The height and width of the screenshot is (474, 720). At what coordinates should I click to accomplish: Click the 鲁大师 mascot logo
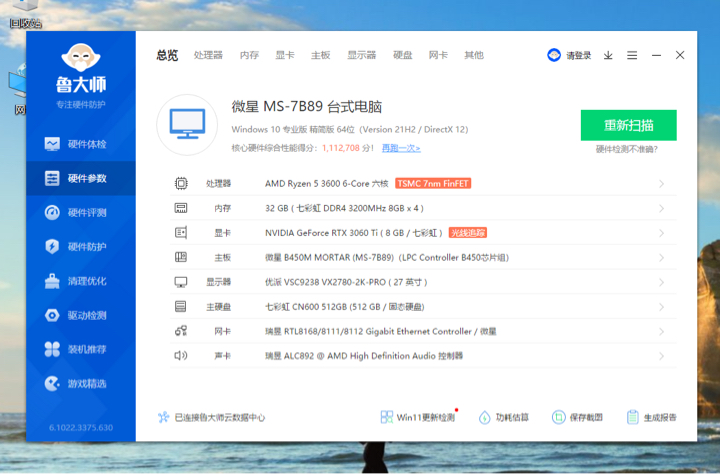pos(81,57)
